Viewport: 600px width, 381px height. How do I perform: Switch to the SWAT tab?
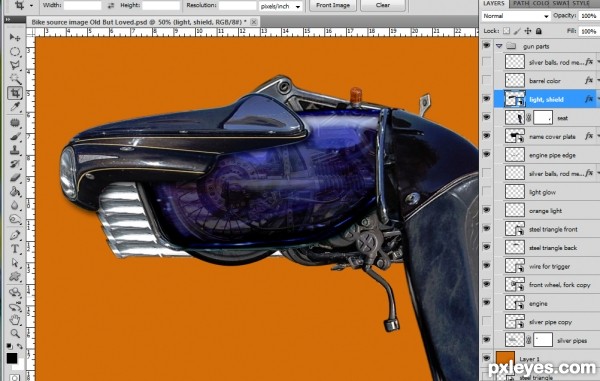(x=561, y=3)
